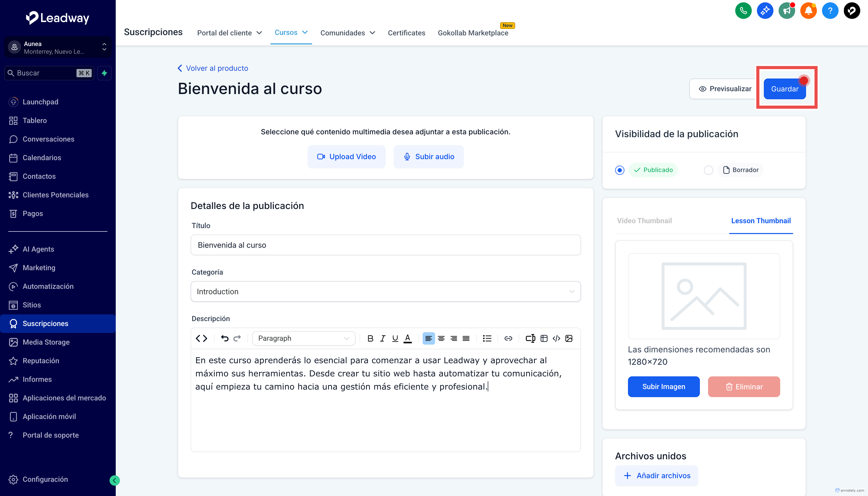Open the Comunidades menu
The width and height of the screenshot is (868, 496).
click(x=347, y=33)
